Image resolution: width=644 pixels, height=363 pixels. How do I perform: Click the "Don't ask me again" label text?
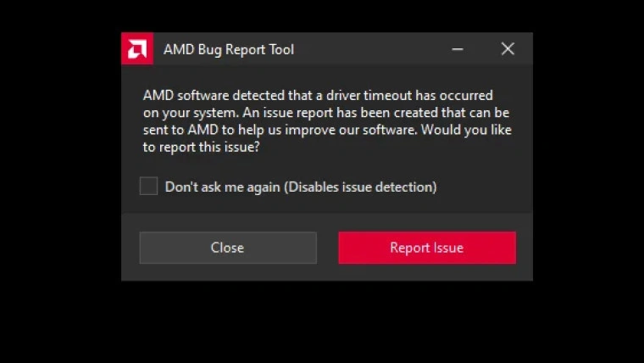click(x=223, y=187)
